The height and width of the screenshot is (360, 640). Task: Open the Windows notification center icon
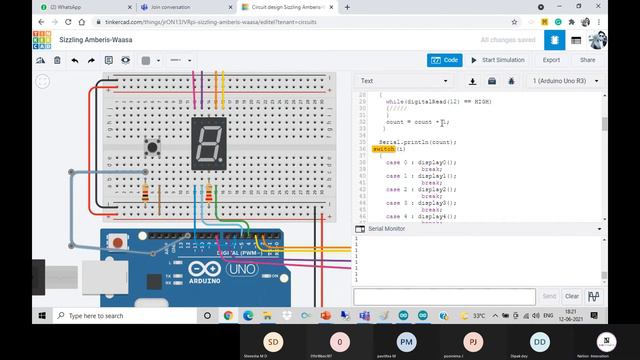[x=594, y=315]
